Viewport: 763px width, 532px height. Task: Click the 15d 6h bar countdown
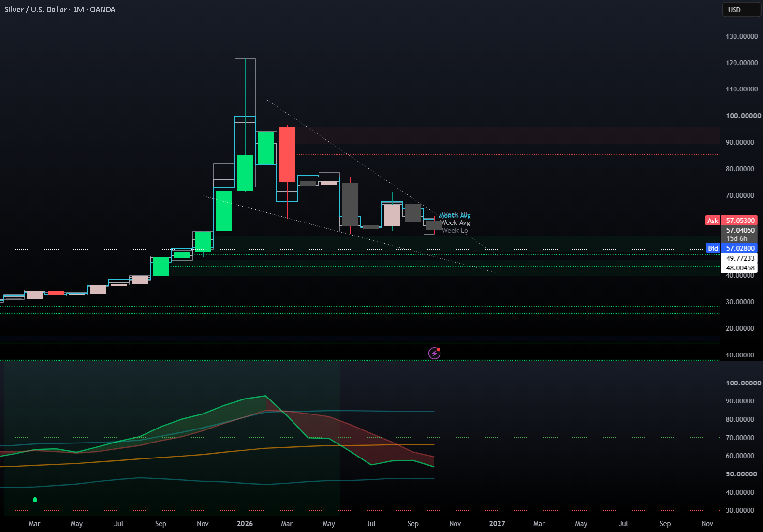coord(736,238)
